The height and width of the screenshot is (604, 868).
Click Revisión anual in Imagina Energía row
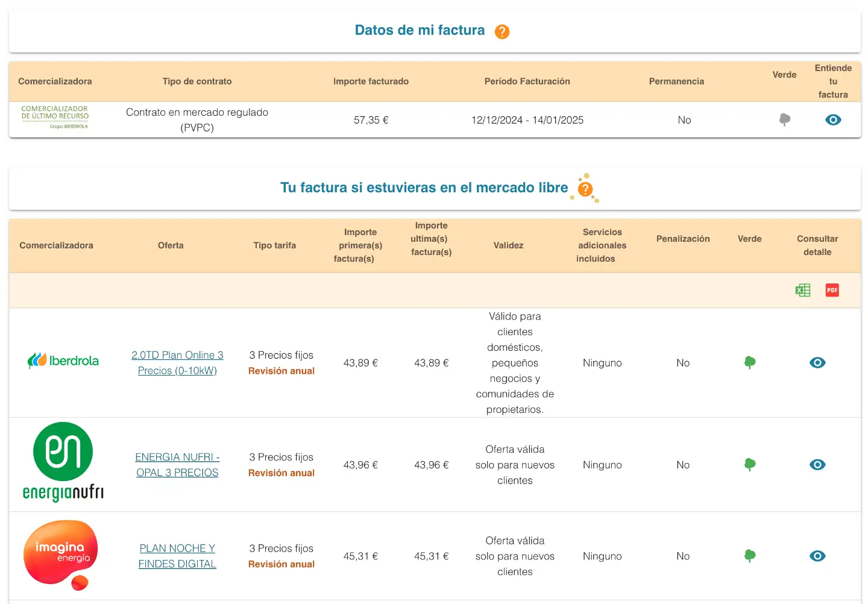pyautogui.click(x=281, y=564)
